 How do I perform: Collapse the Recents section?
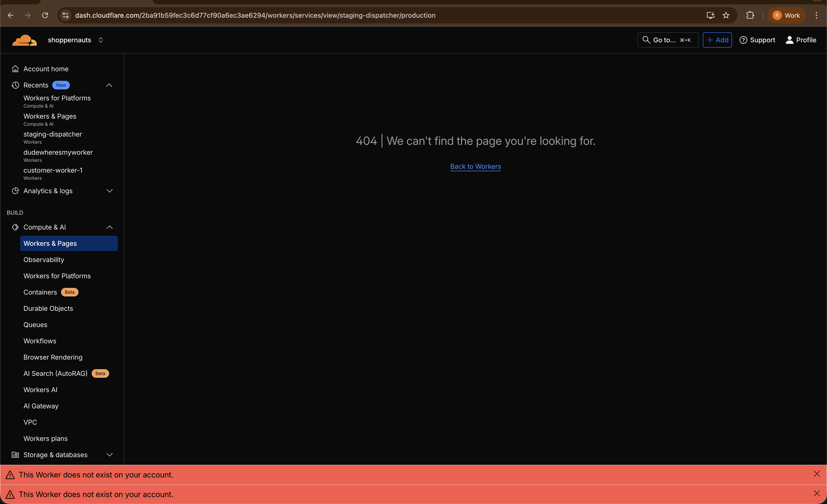pos(109,85)
